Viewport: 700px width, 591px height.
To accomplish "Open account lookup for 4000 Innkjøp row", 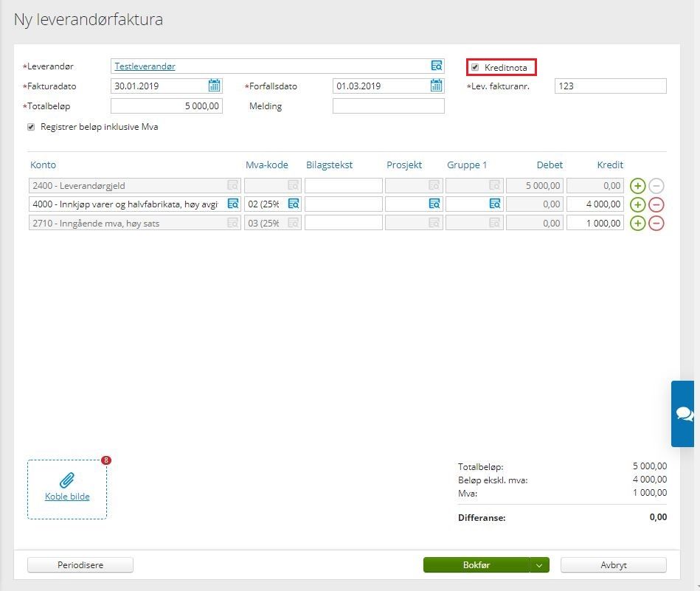I will pos(233,204).
